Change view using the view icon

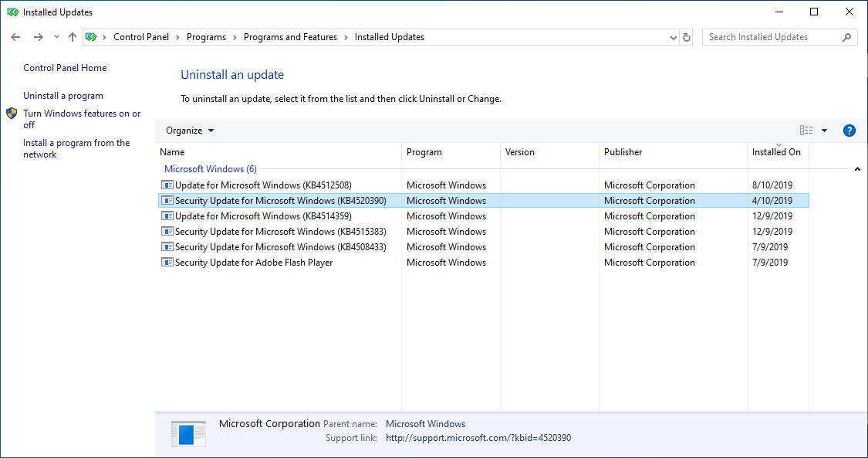pos(806,131)
